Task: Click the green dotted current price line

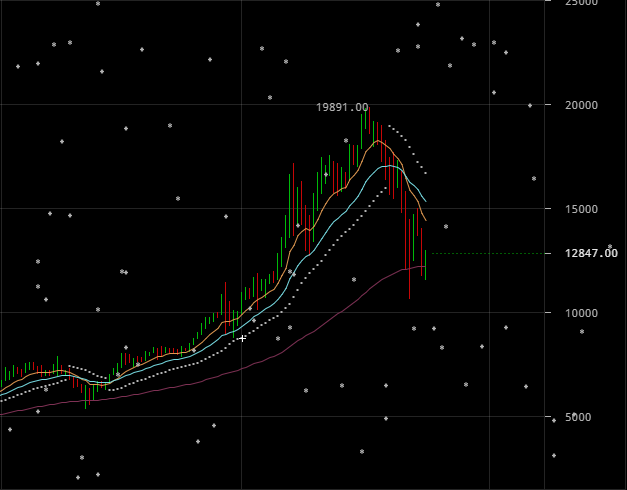Action: coord(488,254)
